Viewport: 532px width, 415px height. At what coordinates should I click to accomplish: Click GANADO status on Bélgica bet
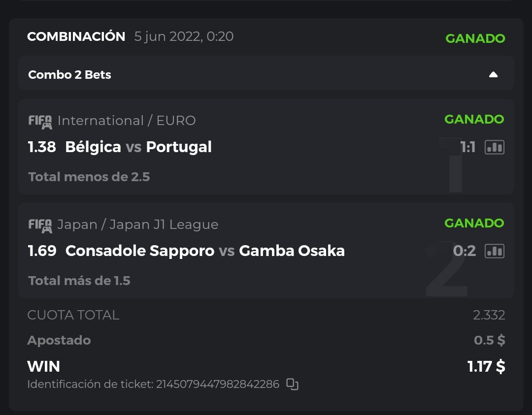pyautogui.click(x=474, y=119)
